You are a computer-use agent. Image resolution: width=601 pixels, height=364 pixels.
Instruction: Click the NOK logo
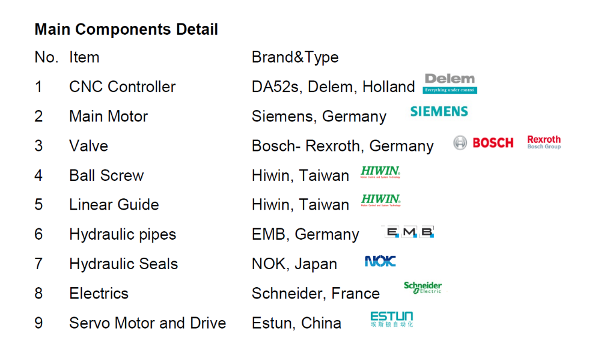pos(380,261)
